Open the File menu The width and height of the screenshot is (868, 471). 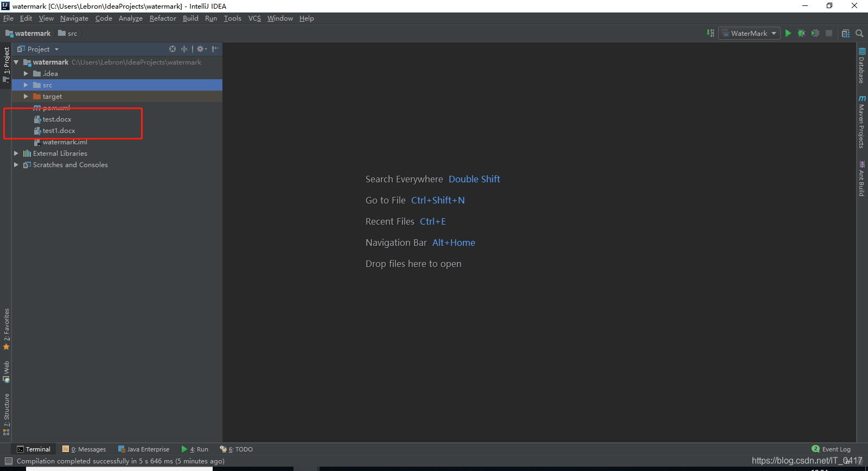(x=8, y=18)
